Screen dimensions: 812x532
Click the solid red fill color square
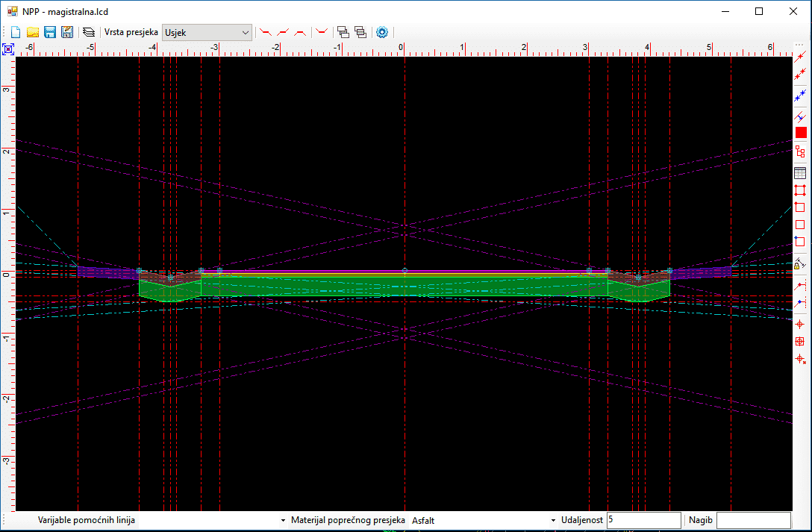(x=801, y=132)
